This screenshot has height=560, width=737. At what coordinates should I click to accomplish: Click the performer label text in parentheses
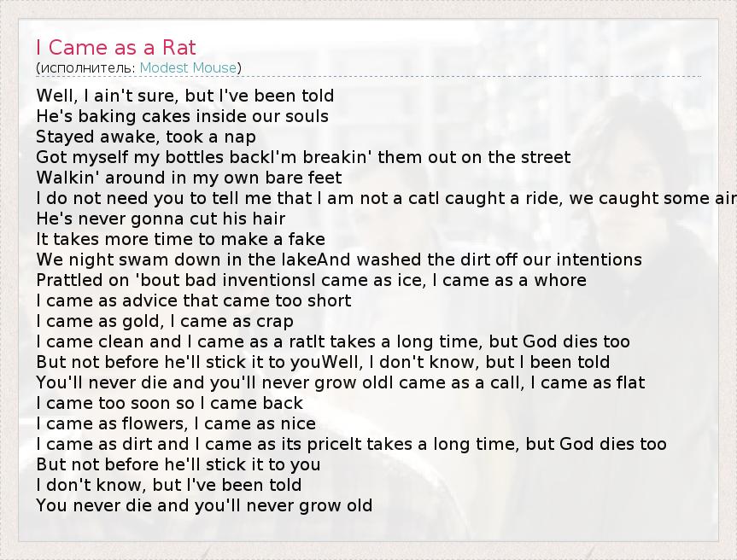[x=85, y=67]
